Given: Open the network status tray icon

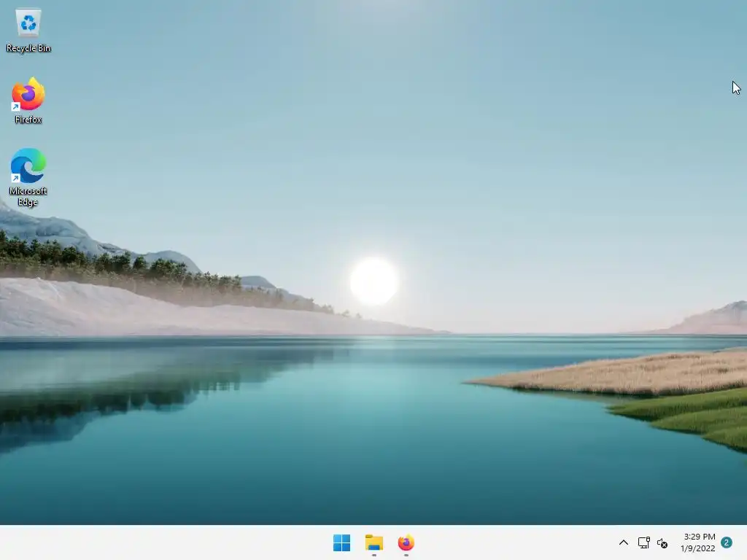Looking at the screenshot, I should 644,542.
